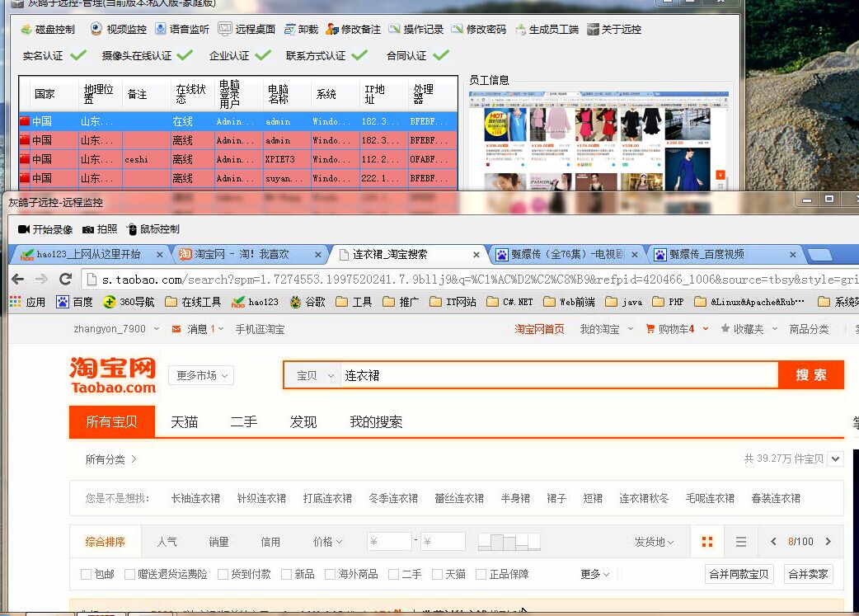Switch to the hao123 browser tab

pyautogui.click(x=91, y=254)
